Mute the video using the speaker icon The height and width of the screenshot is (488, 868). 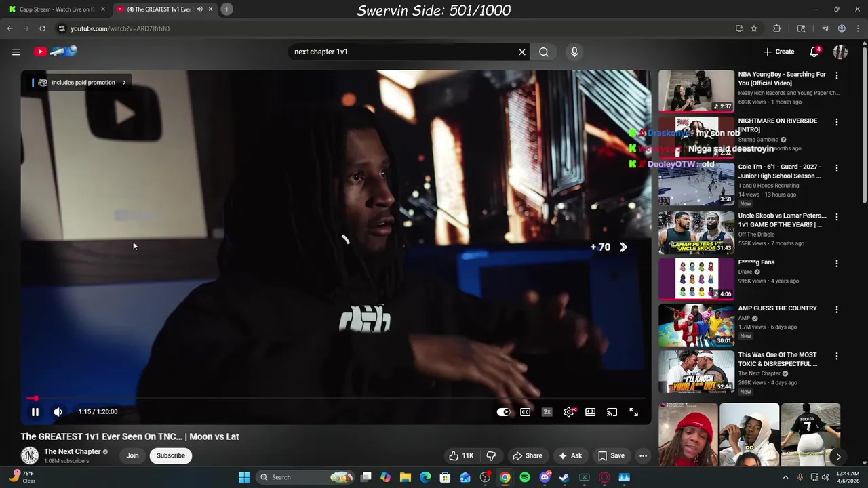pos(58,411)
